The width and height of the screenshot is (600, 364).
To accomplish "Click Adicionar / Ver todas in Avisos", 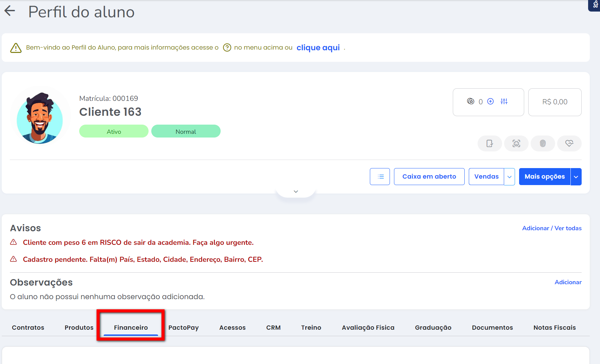I will tap(551, 228).
